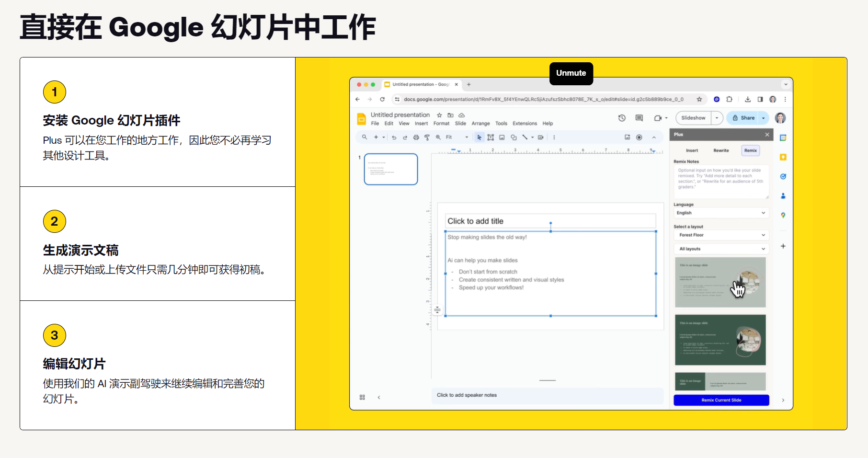This screenshot has height=458, width=868.
Task: Click the print icon in toolbar
Action: tap(416, 137)
